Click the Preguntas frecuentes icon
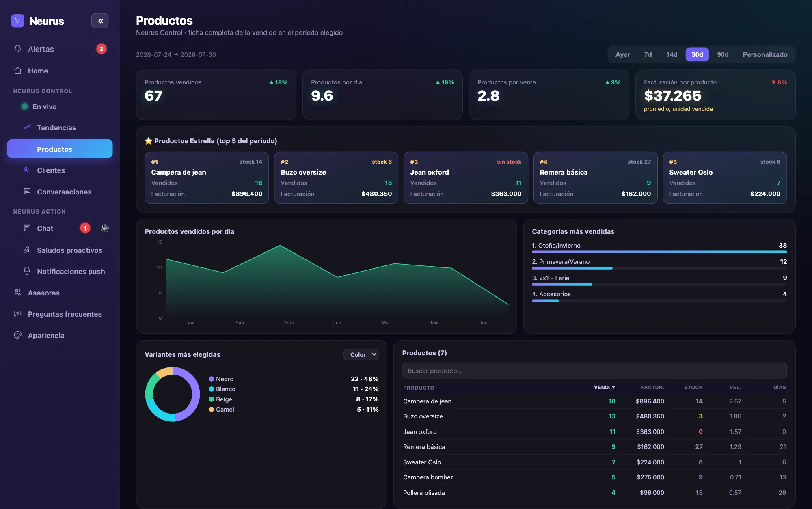Viewport: 812px width, 509px height. point(18,314)
